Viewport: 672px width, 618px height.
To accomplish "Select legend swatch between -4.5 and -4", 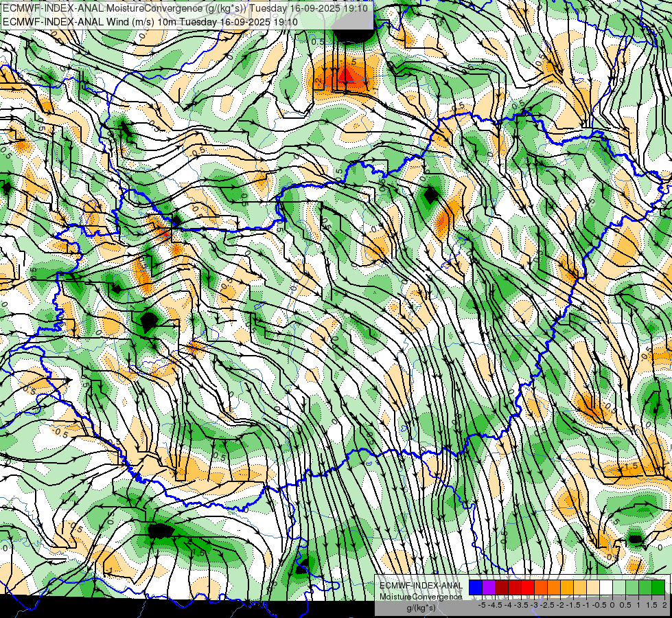I will [x=502, y=588].
